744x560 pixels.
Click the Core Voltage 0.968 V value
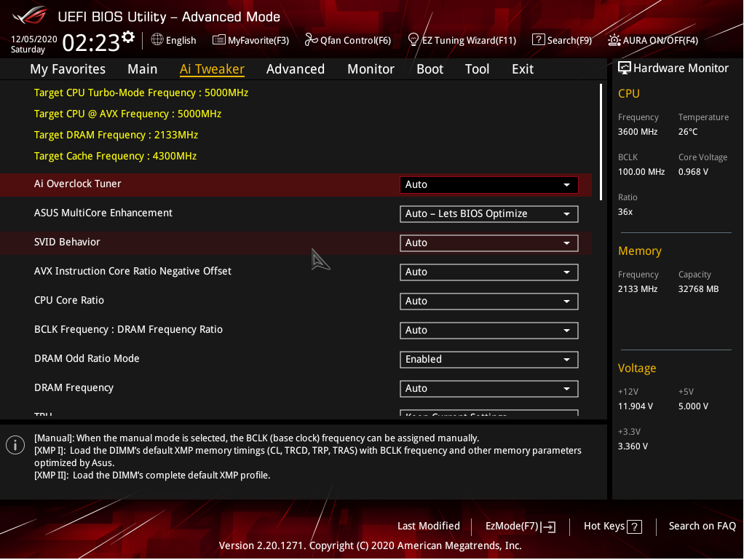(693, 172)
